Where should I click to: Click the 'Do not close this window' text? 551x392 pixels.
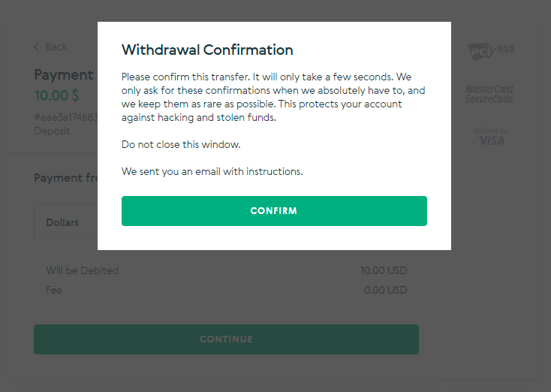coord(181,144)
